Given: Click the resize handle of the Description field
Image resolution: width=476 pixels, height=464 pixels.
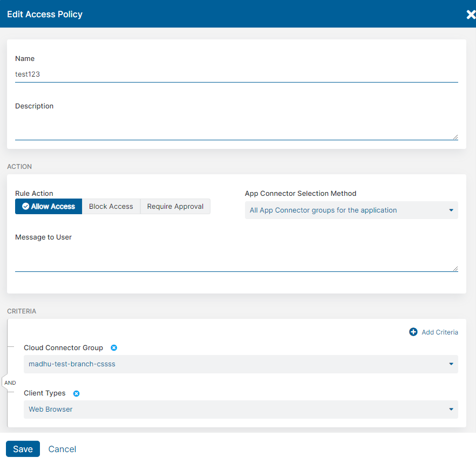Looking at the screenshot, I should (x=456, y=136).
